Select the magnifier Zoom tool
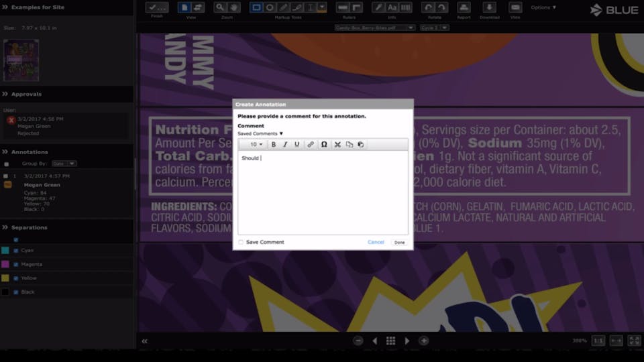This screenshot has width=644, height=362. [220, 7]
